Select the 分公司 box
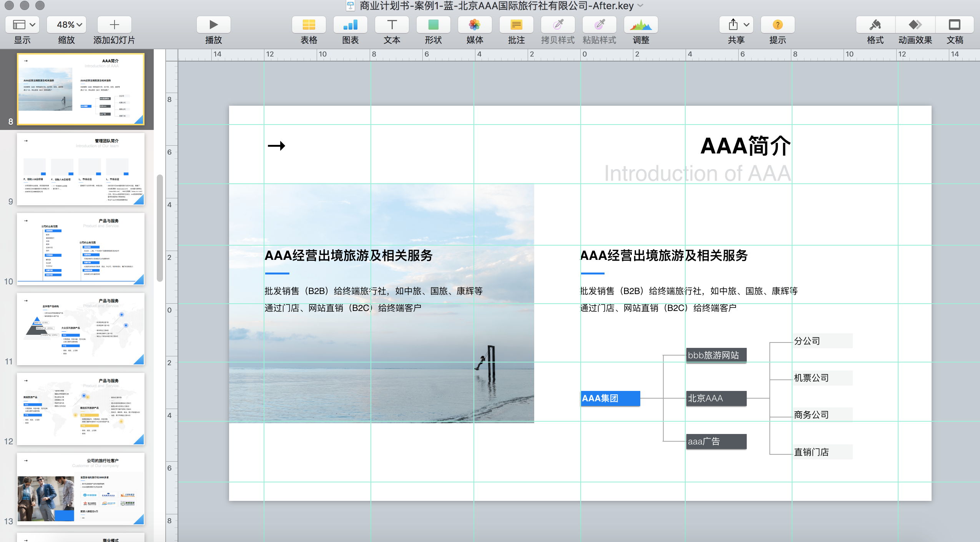The height and width of the screenshot is (542, 980). (x=822, y=341)
